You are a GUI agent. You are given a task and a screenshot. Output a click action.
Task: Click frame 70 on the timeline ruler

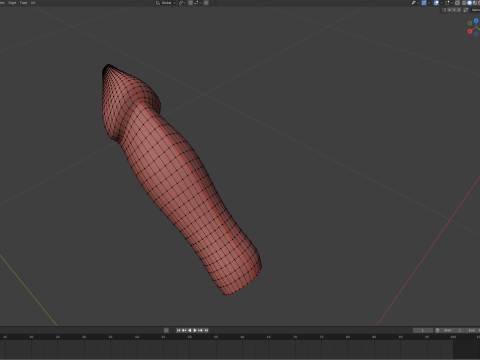pos(295,337)
